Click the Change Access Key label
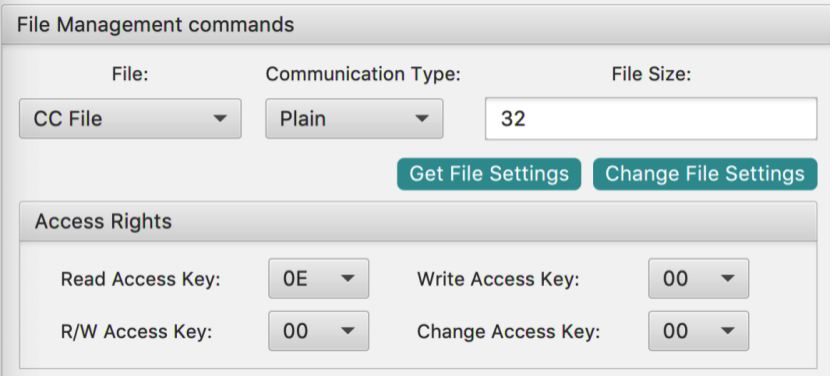 click(508, 332)
